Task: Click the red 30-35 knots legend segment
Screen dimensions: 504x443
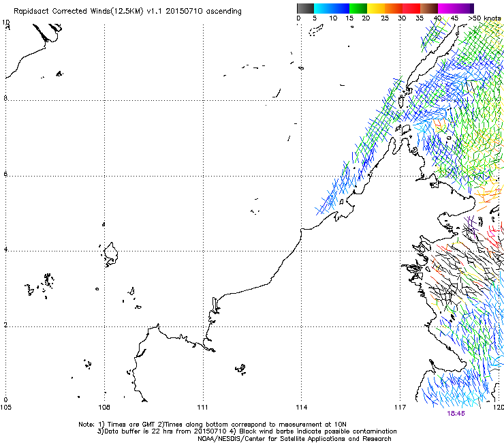Action: [411, 8]
